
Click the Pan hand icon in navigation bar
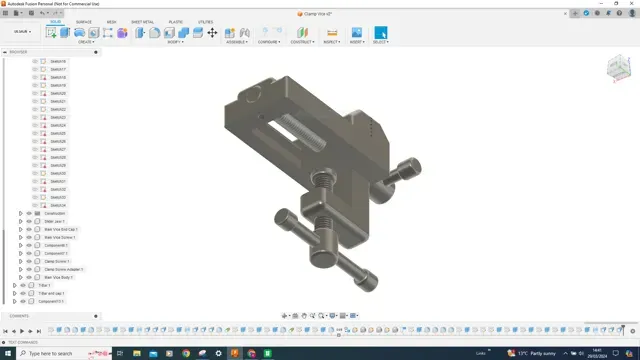pyautogui.click(x=304, y=316)
